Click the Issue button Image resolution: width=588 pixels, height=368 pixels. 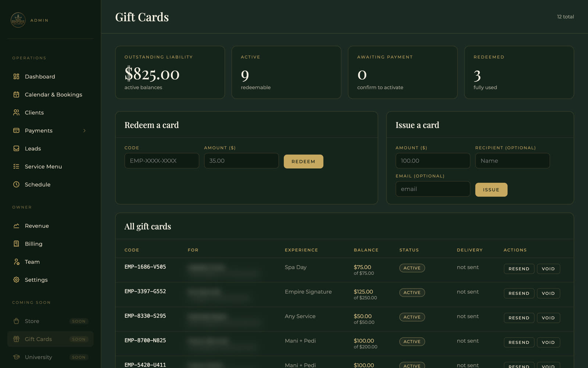(x=491, y=190)
